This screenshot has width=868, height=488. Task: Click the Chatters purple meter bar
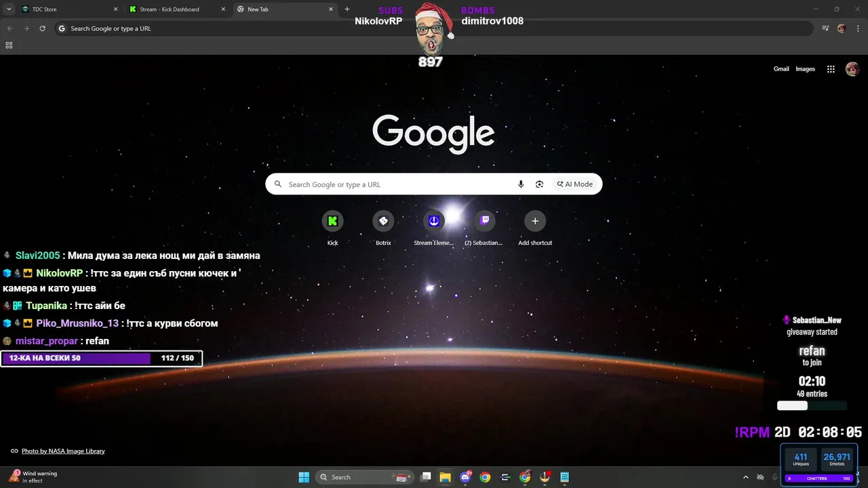click(x=819, y=479)
